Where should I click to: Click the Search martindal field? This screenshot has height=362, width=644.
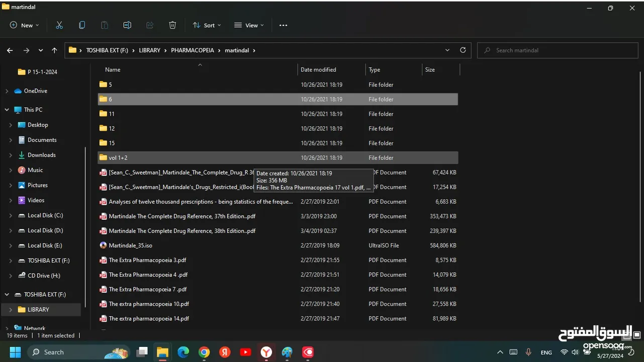[558, 50]
